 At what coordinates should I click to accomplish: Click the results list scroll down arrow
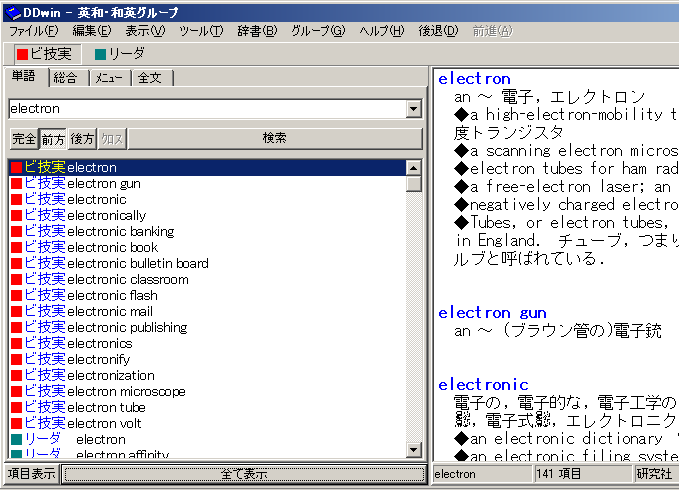tap(414, 450)
